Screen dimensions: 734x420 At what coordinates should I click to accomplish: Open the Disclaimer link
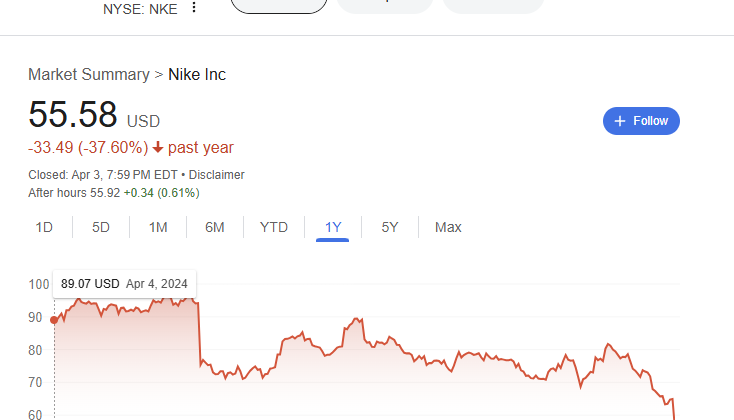(216, 175)
